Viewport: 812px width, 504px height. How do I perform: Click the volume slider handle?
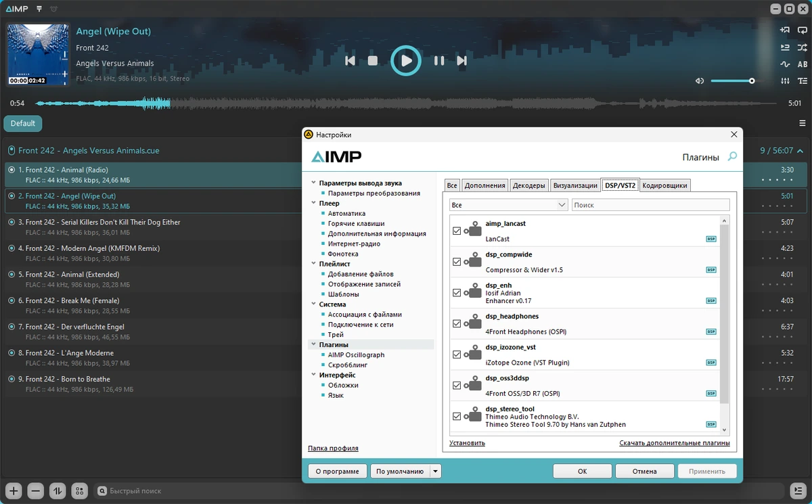pyautogui.click(x=752, y=81)
